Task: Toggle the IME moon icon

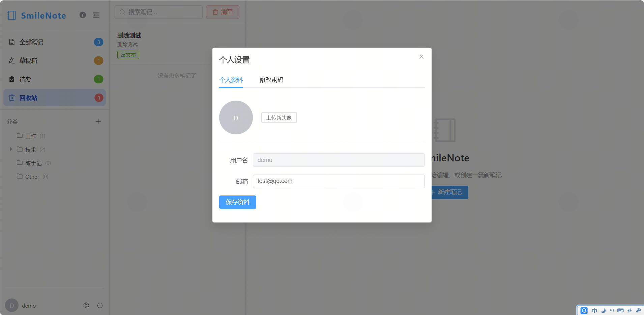Action: click(603, 310)
